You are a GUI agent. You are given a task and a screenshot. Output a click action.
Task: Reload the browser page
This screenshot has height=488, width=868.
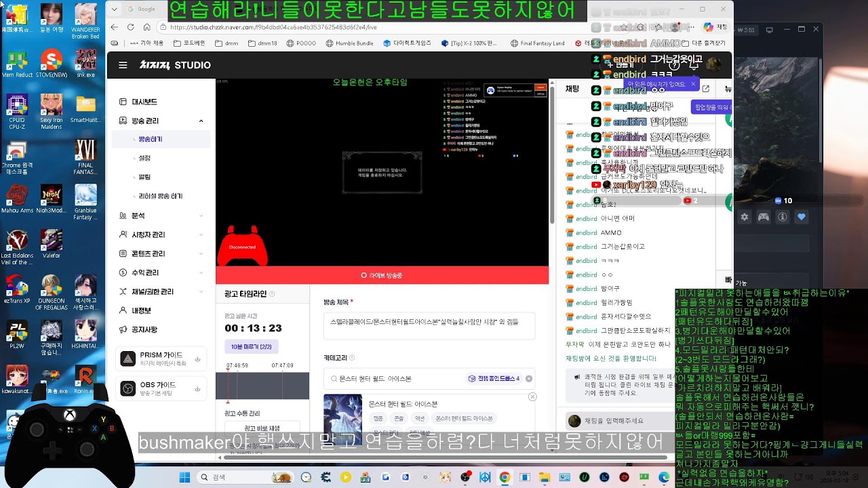tap(130, 27)
